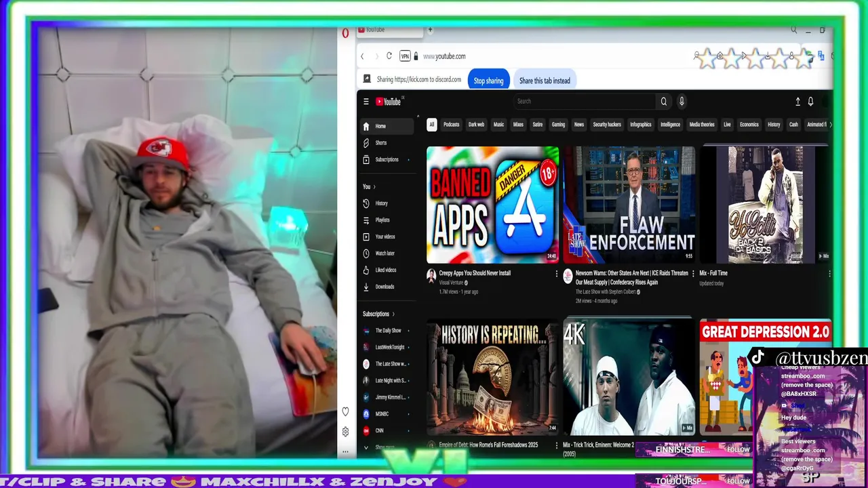Viewport: 868px width, 488px height.
Task: Open options menu for Newsom Warns video
Action: pos(693,274)
